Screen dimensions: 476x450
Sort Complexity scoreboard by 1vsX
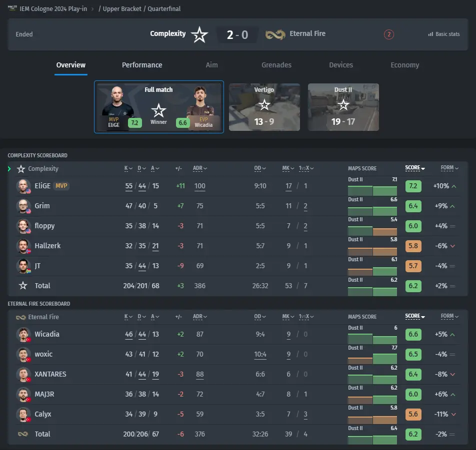point(306,168)
